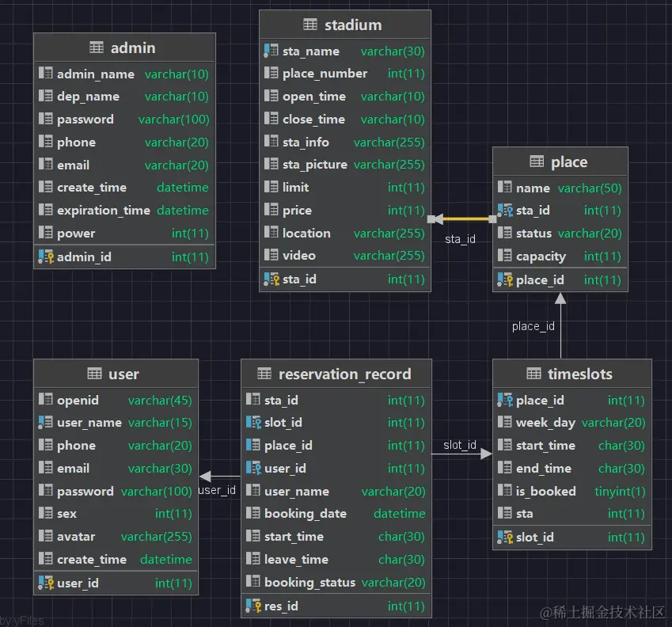Select the tinyint(1) type of is_booked
Viewport: 672px width, 627px height.
(x=620, y=491)
